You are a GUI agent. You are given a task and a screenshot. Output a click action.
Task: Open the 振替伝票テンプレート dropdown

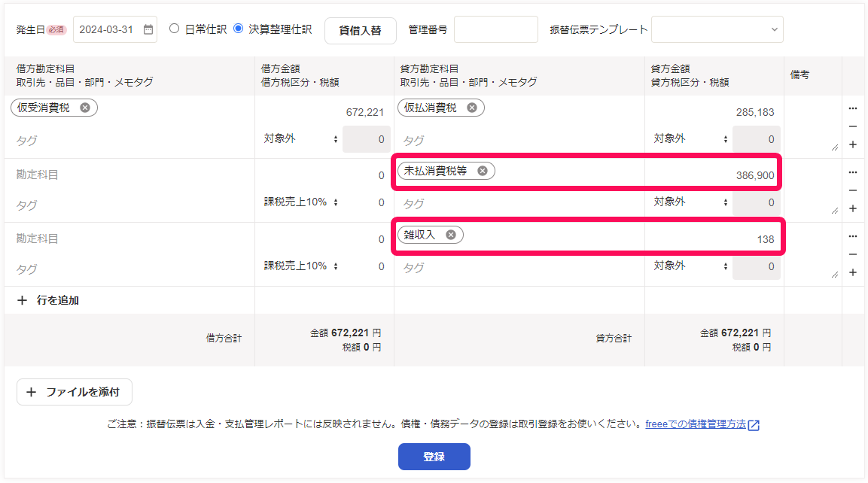[x=717, y=29]
